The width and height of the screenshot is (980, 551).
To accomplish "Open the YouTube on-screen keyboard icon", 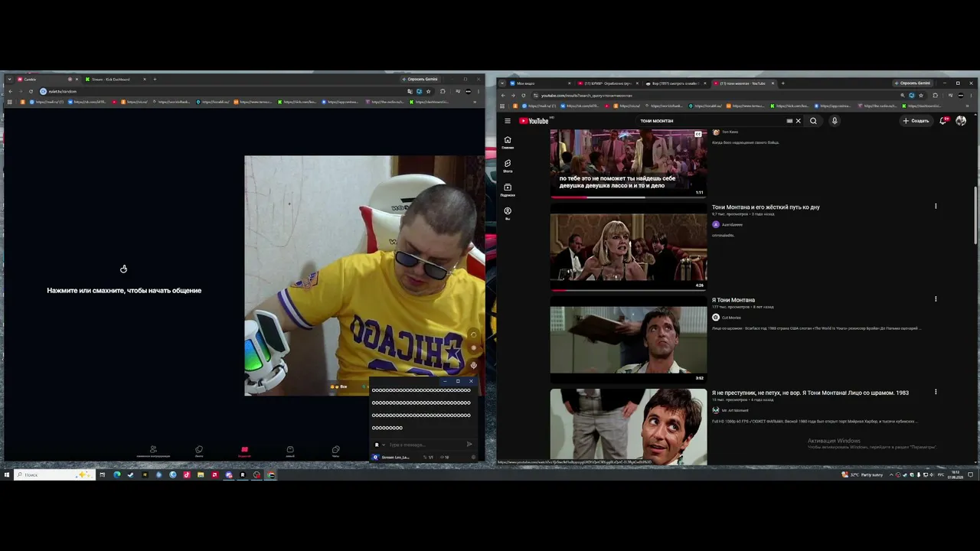I will pos(789,121).
